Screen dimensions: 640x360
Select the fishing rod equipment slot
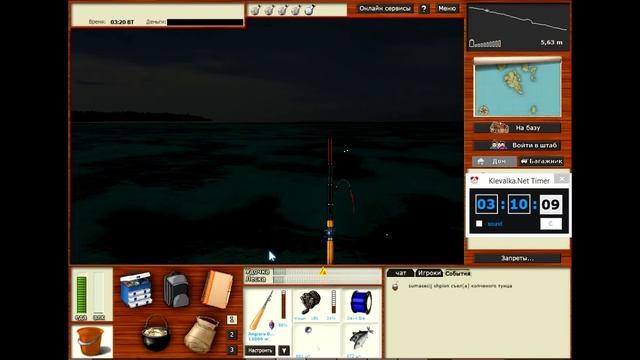point(261,310)
